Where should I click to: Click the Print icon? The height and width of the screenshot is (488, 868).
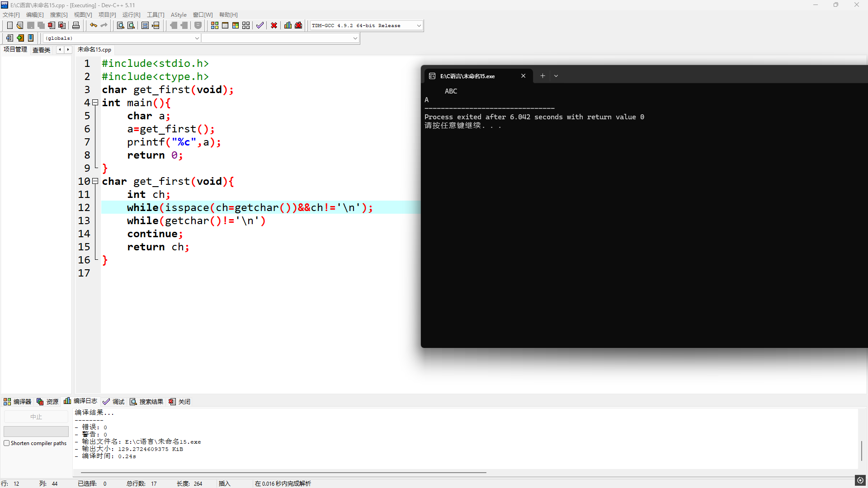[76, 25]
